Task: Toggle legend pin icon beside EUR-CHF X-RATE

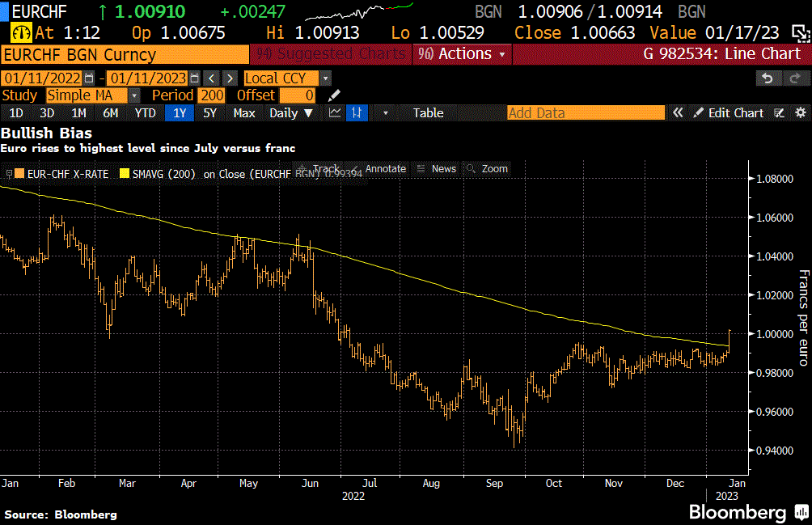Action: [9, 174]
